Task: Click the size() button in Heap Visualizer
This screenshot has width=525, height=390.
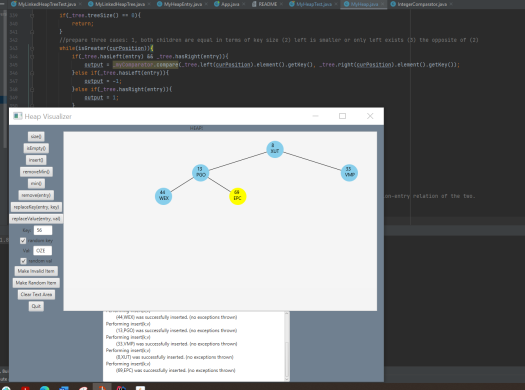Action: (36, 137)
